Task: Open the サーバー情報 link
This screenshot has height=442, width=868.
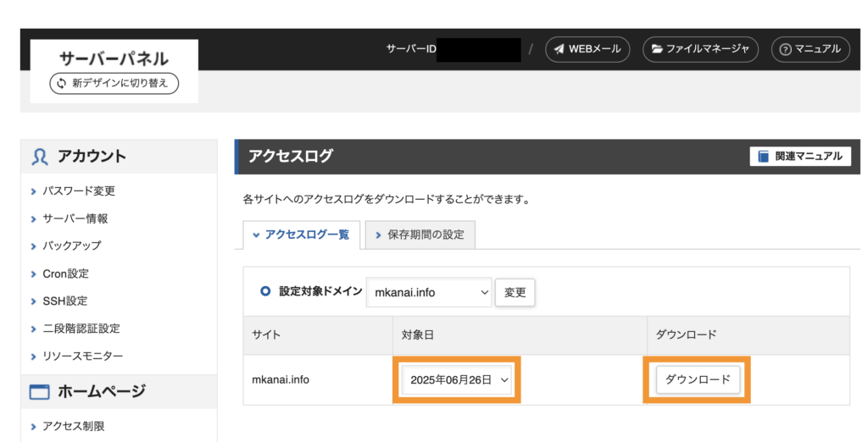Action: [75, 218]
